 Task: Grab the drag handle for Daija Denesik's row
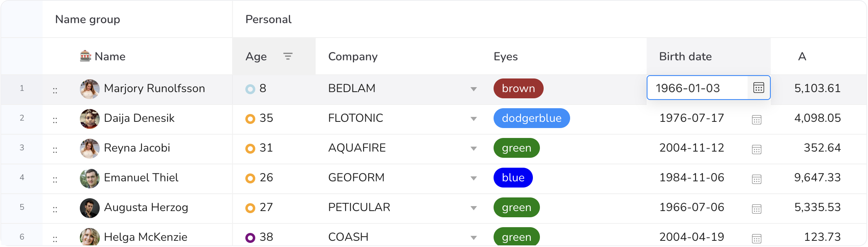pyautogui.click(x=55, y=120)
